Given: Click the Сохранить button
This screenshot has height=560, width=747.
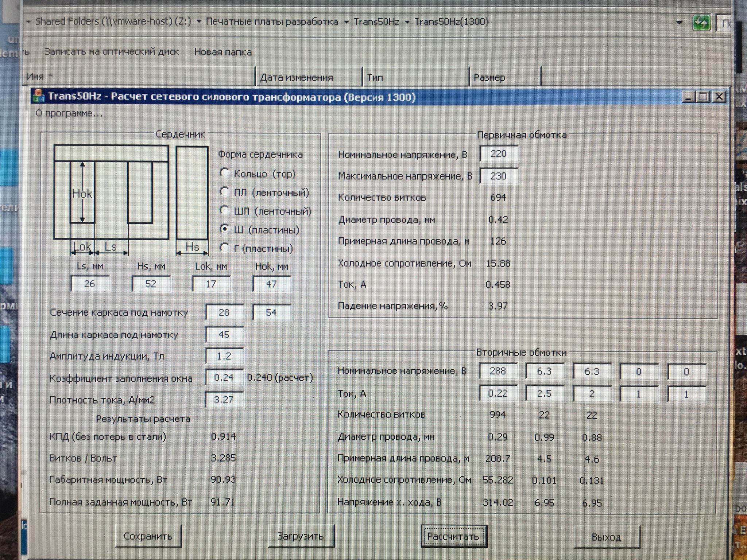Looking at the screenshot, I should [148, 536].
